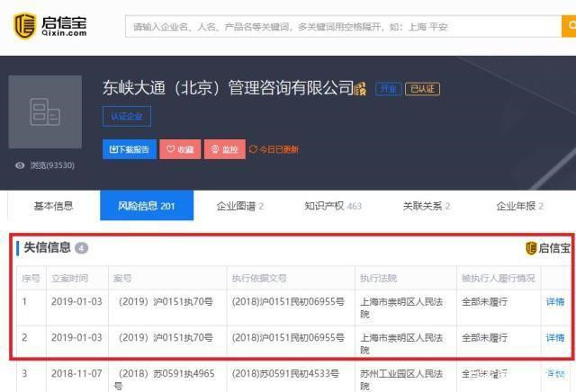Click the 案号 column header
This screenshot has height=392, width=576.
(122, 278)
